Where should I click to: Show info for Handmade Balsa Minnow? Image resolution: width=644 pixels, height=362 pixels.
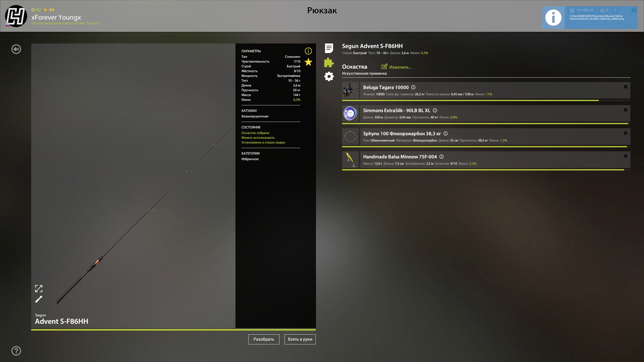[441, 157]
